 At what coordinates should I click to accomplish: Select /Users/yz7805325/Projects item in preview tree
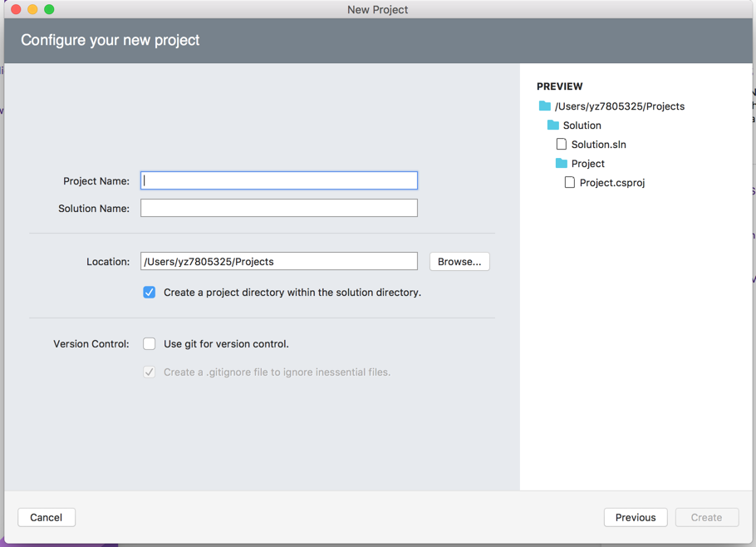(620, 106)
